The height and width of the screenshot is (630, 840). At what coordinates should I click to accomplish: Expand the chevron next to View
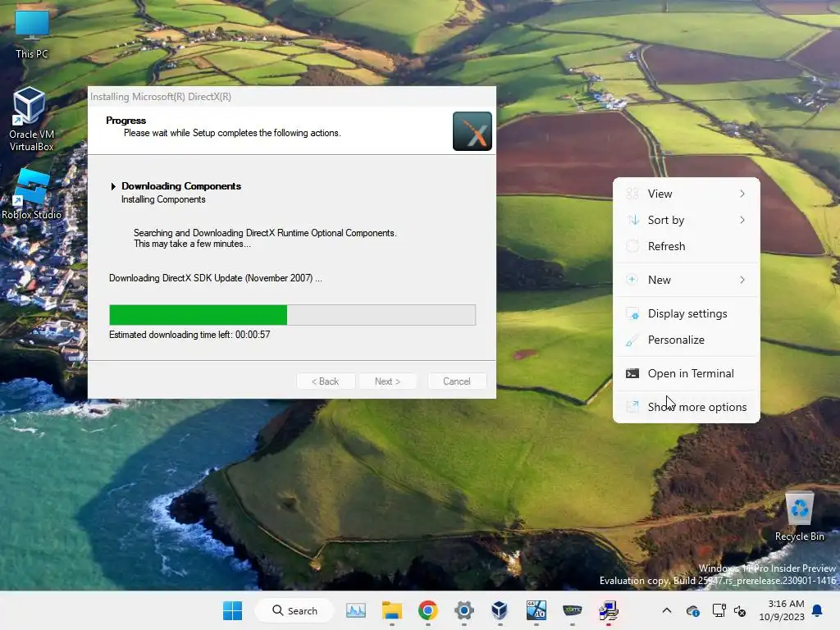pos(742,194)
